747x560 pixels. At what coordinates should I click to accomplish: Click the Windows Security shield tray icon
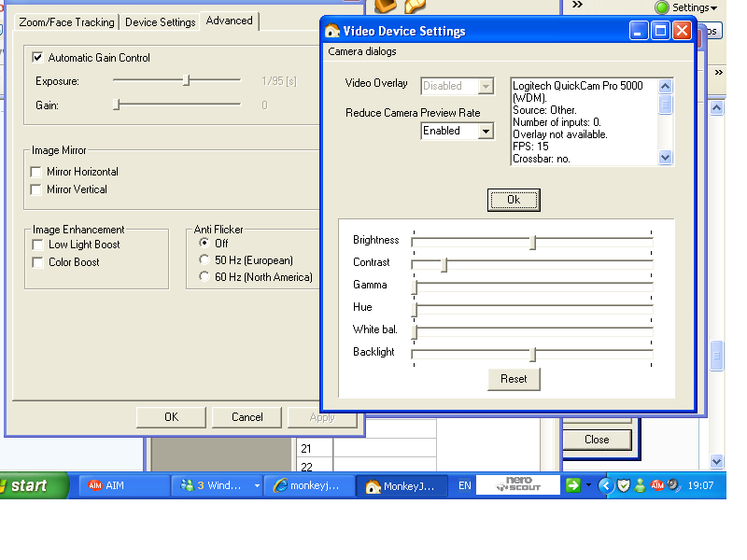point(624,484)
